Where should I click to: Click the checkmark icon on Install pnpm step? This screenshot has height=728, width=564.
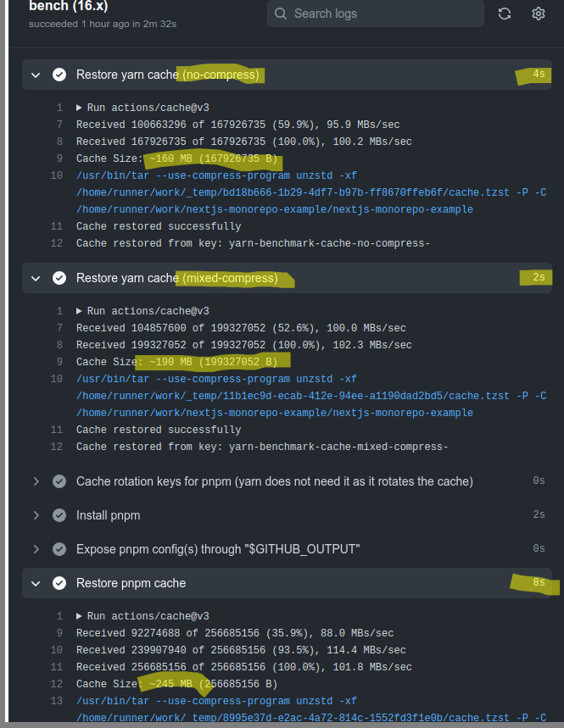click(59, 514)
